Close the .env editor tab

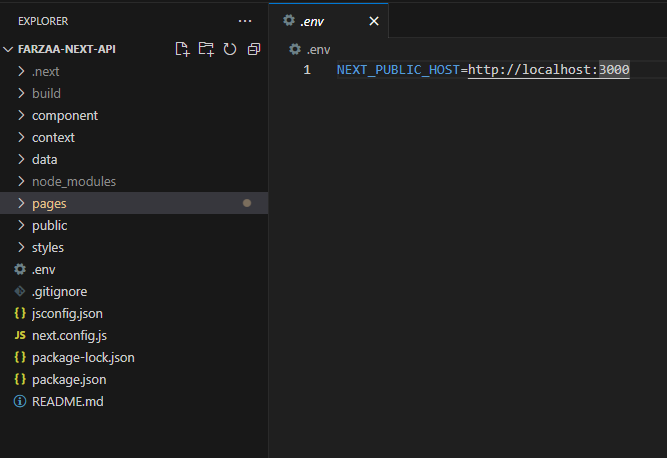(374, 21)
